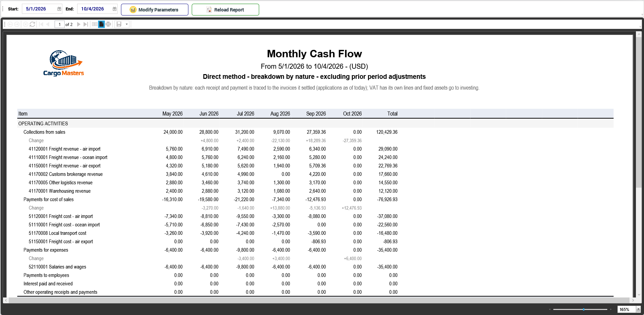The height and width of the screenshot is (315, 644).
Task: Click 41120001 Freight revenue - air import
Action: click(x=65, y=149)
